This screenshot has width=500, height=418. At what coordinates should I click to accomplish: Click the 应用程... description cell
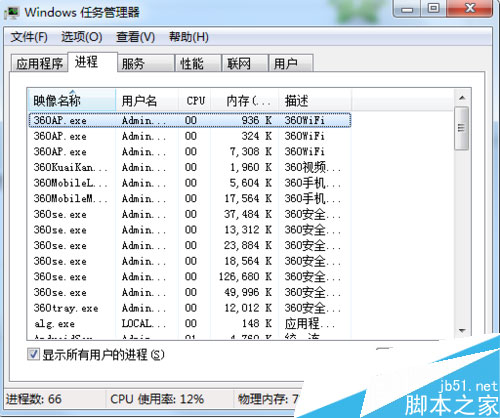click(310, 323)
